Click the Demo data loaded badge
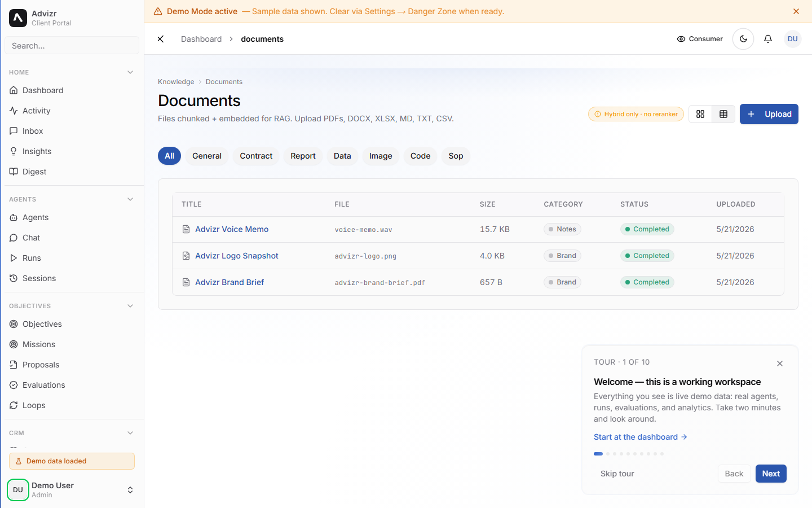This screenshot has height=508, width=812. 72,461
